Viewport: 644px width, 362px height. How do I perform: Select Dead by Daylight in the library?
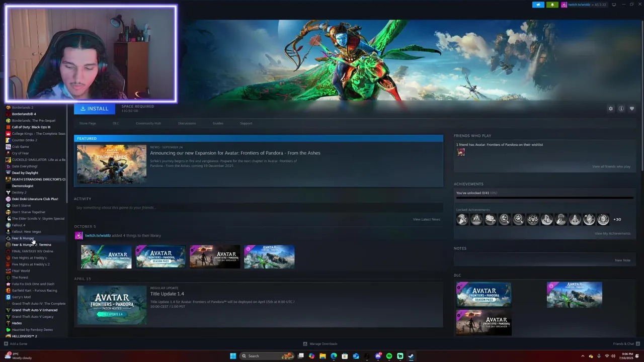point(25,173)
